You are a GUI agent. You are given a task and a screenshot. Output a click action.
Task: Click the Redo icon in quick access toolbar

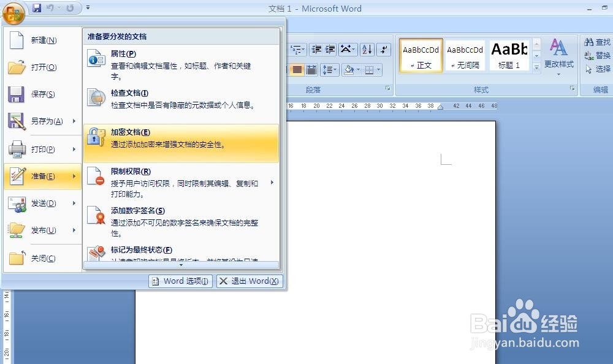tap(70, 8)
